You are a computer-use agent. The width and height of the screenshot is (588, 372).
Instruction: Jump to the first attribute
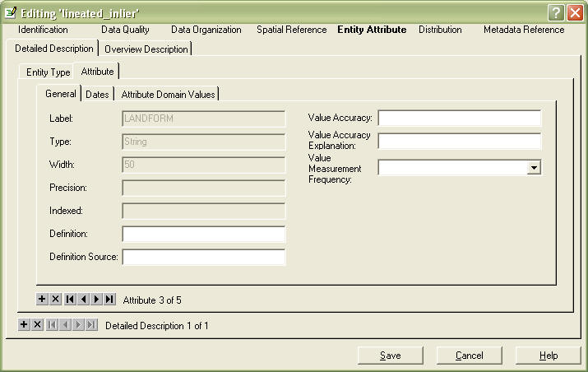click(x=69, y=300)
